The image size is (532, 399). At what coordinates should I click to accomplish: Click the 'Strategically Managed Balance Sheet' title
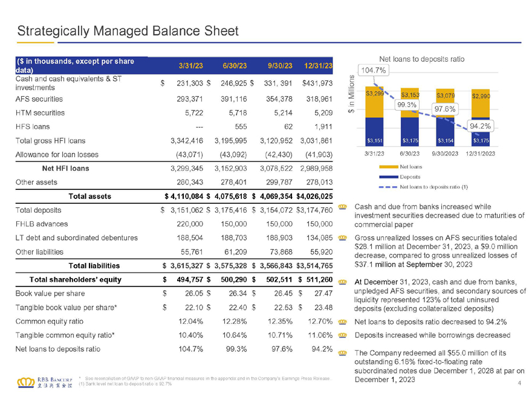[x=128, y=31]
